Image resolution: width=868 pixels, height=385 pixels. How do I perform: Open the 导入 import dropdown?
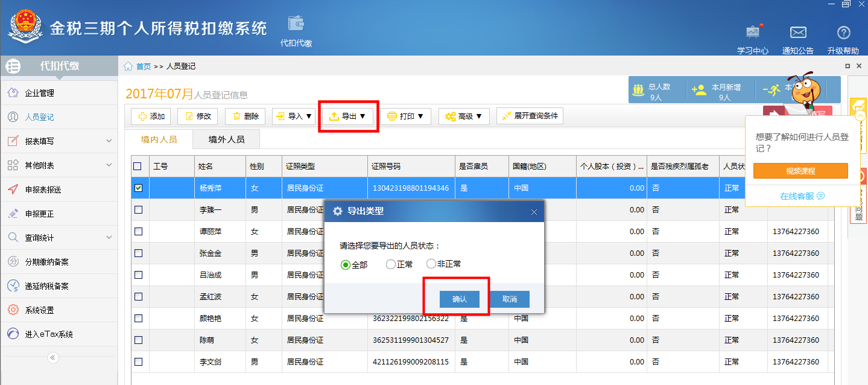click(294, 116)
